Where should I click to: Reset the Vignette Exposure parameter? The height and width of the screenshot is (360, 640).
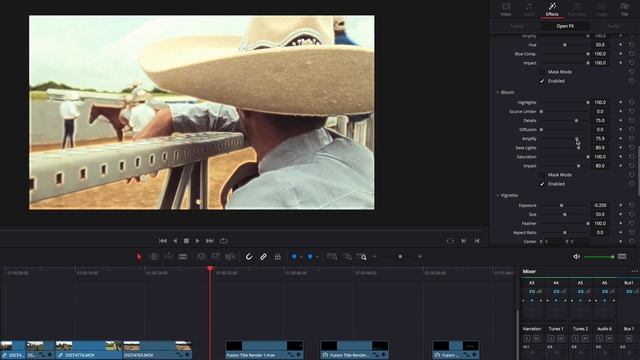632,205
